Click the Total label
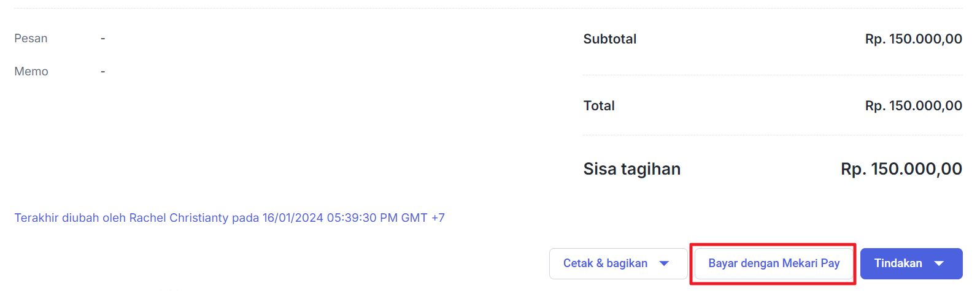 click(x=599, y=106)
